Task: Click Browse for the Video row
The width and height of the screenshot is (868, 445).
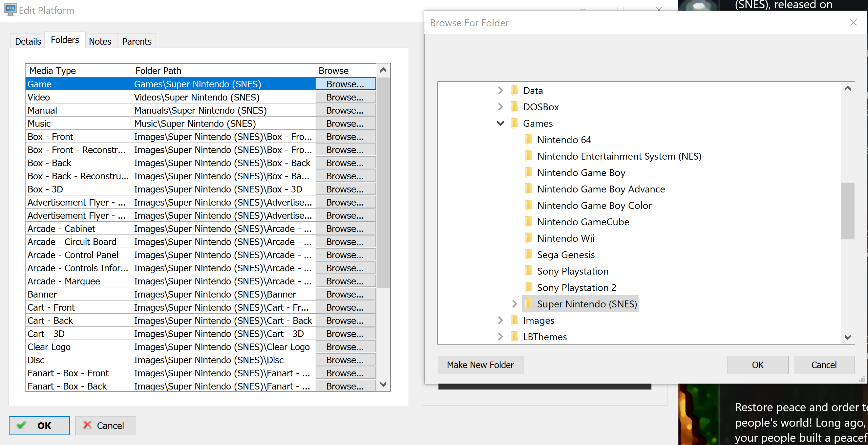Action: point(345,97)
